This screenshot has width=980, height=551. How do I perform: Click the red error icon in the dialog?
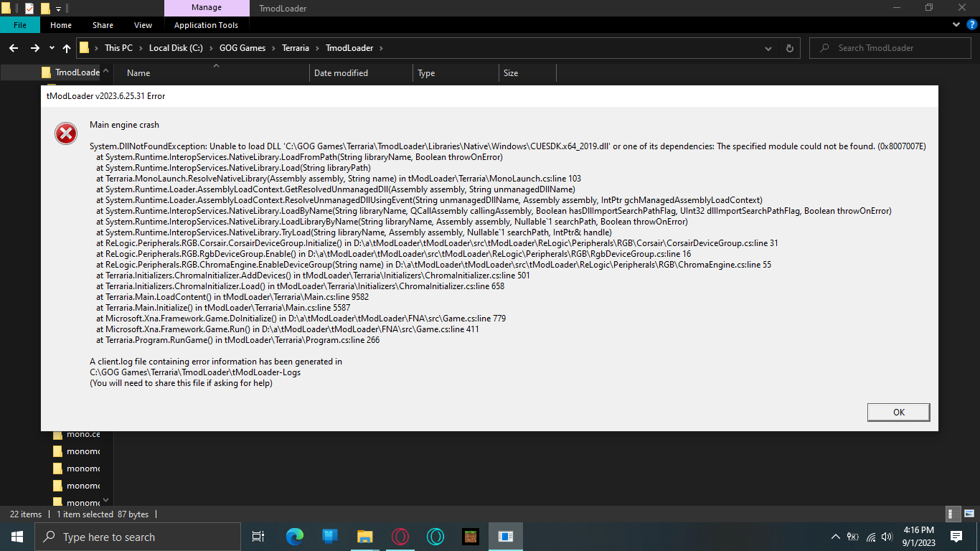coord(66,133)
